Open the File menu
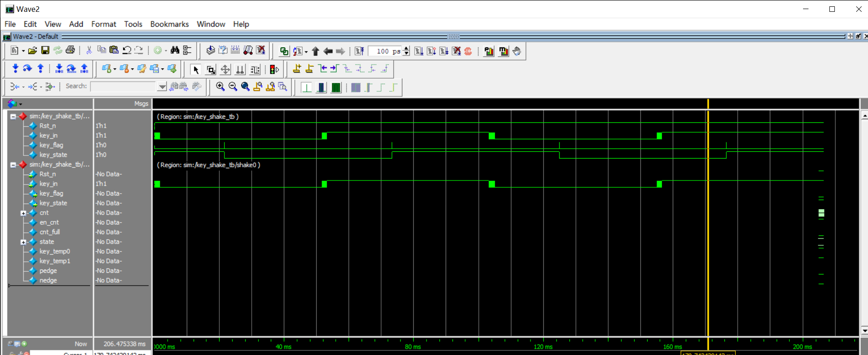This screenshot has height=355, width=868. [10, 24]
